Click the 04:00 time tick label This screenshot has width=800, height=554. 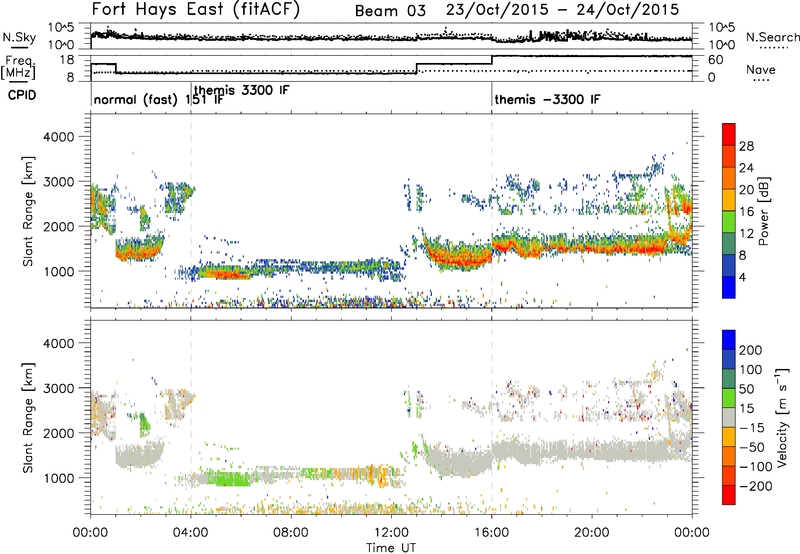[x=191, y=533]
